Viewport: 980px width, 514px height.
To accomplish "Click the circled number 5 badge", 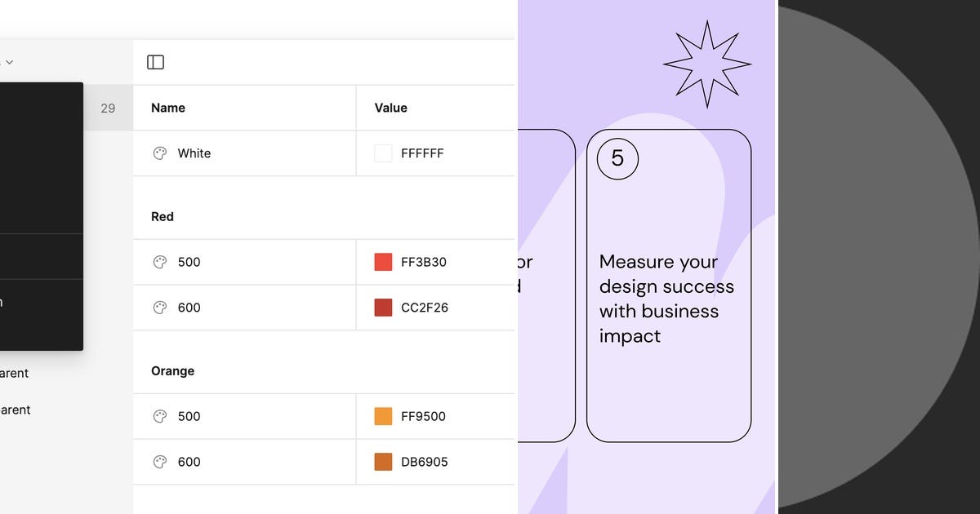I will [x=618, y=159].
